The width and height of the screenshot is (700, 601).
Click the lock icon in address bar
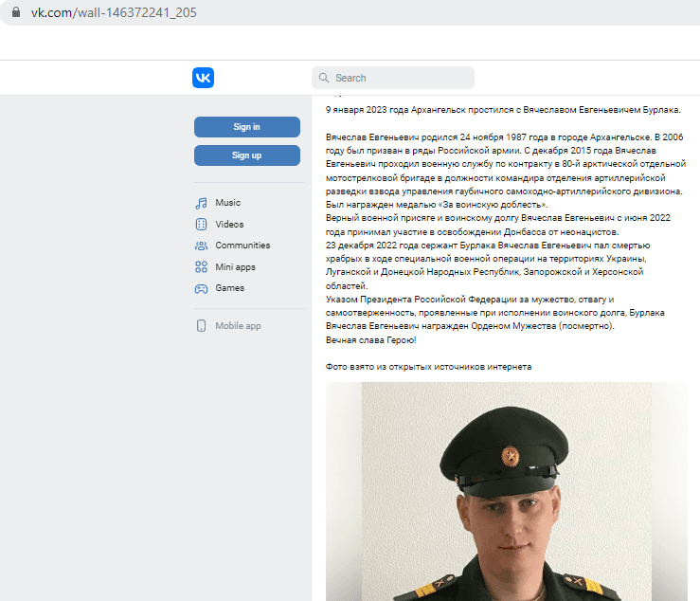tap(16, 12)
